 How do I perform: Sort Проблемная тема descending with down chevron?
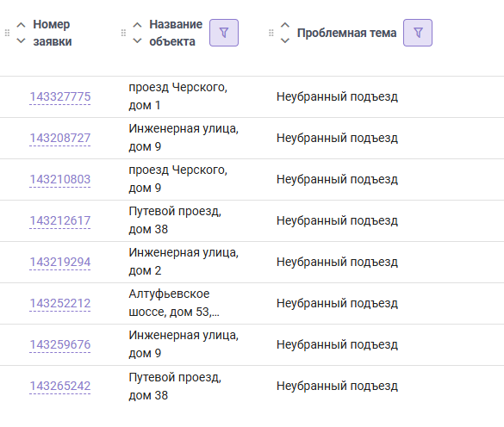click(285, 40)
